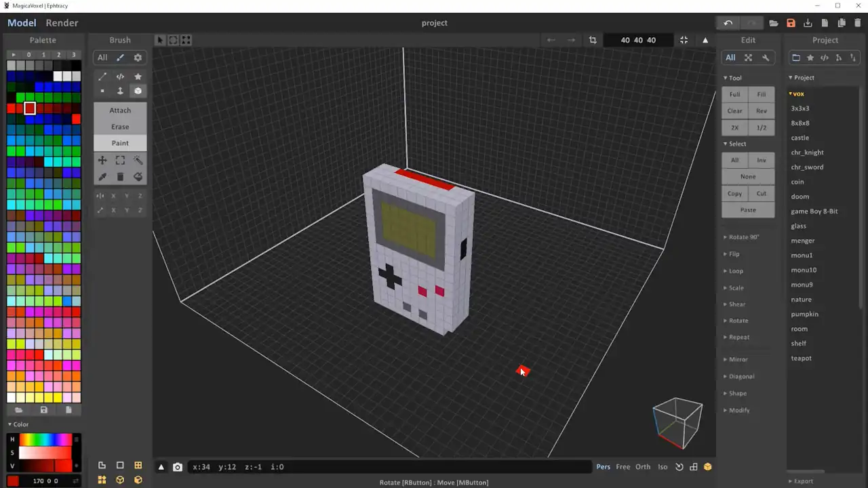Select the Center star brush mode
The image size is (868, 488).
pos(138,77)
